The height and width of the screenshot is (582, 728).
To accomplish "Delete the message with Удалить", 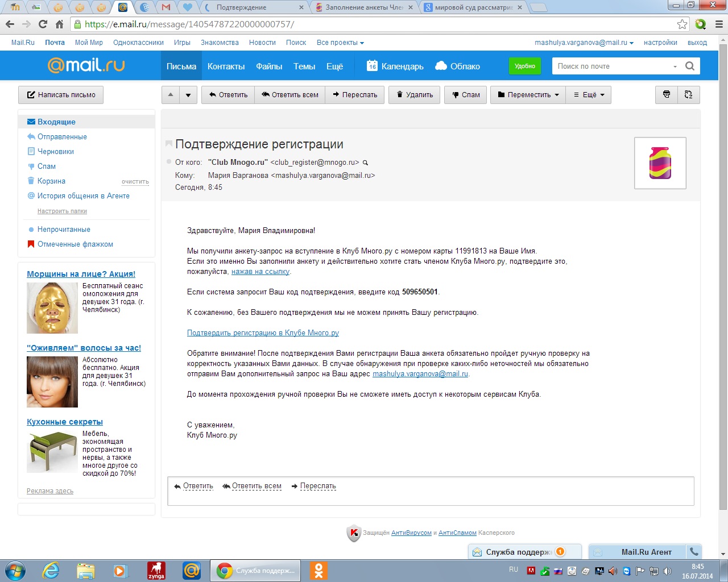I will [x=415, y=95].
